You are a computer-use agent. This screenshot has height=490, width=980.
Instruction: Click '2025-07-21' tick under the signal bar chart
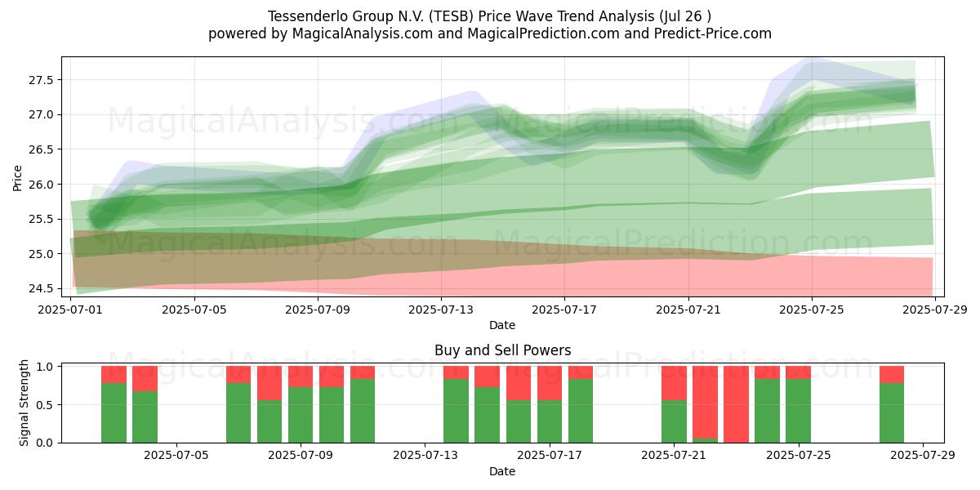(675, 456)
